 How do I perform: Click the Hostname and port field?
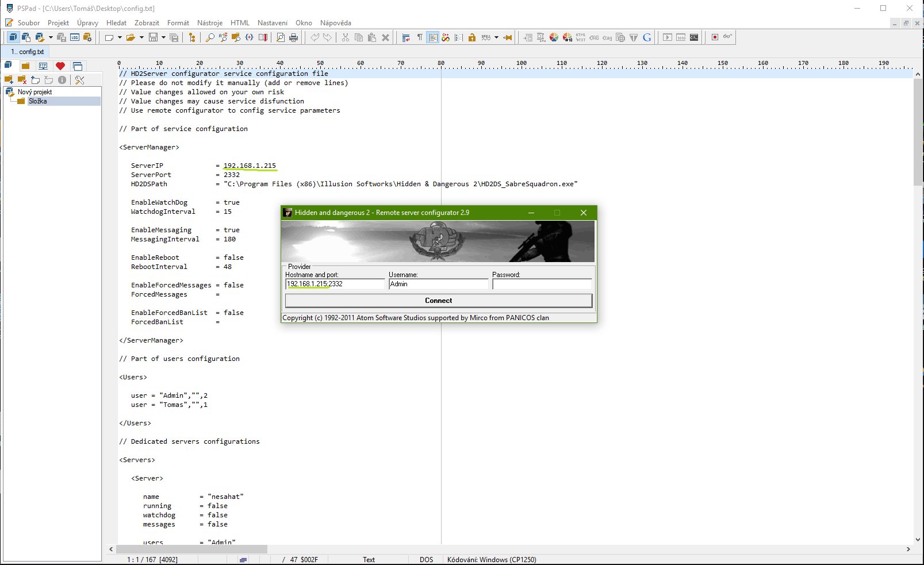click(335, 284)
